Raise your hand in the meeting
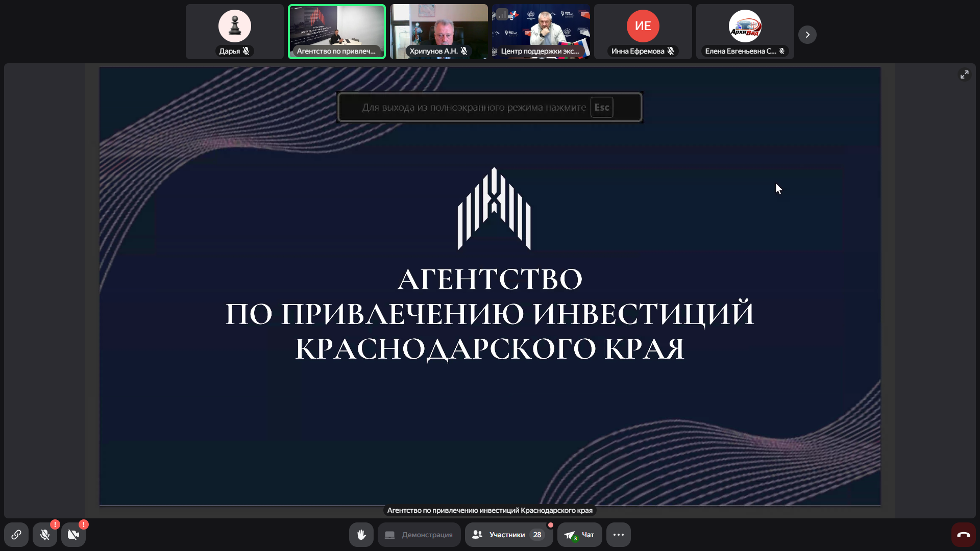This screenshot has height=551, width=980. (361, 535)
